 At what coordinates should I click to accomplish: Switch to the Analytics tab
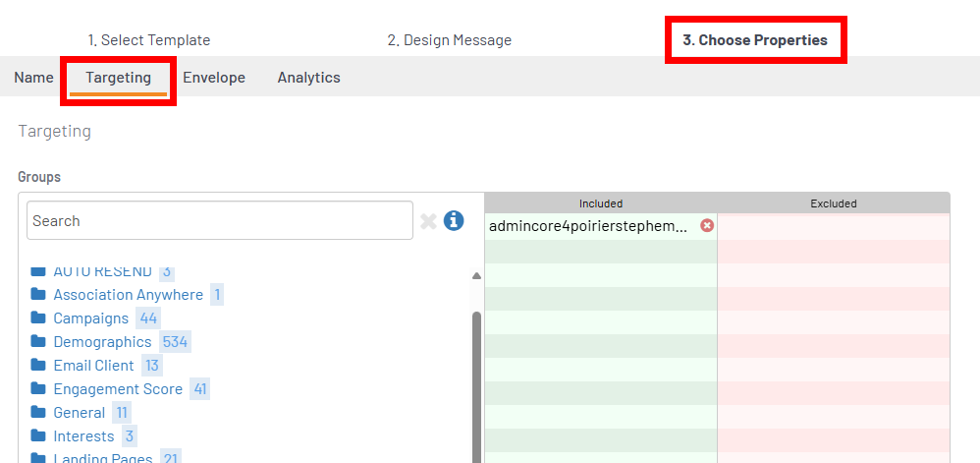coord(308,78)
